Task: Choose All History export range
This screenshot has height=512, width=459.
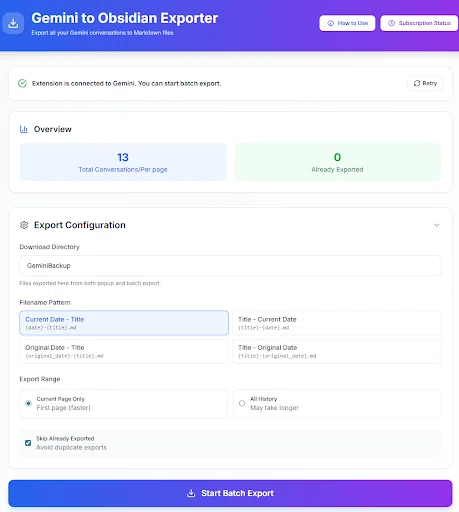Action: point(337,403)
